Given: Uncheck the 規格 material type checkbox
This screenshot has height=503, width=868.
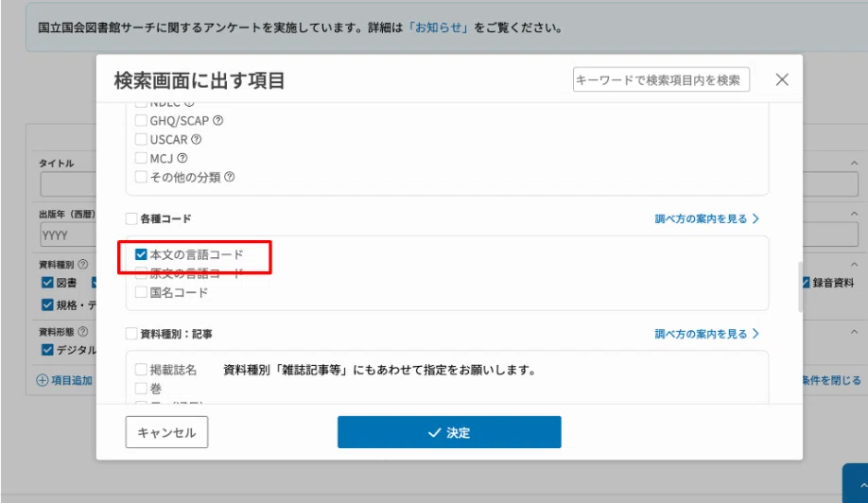Looking at the screenshot, I should pyautogui.click(x=47, y=304).
